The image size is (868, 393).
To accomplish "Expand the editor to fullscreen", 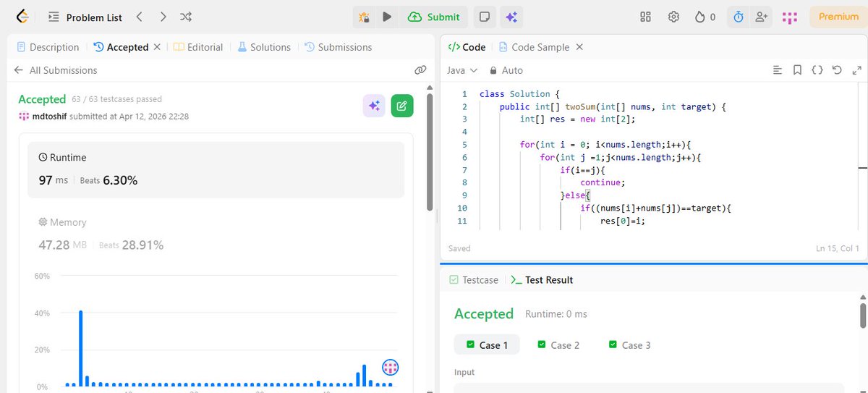I will pos(857,70).
